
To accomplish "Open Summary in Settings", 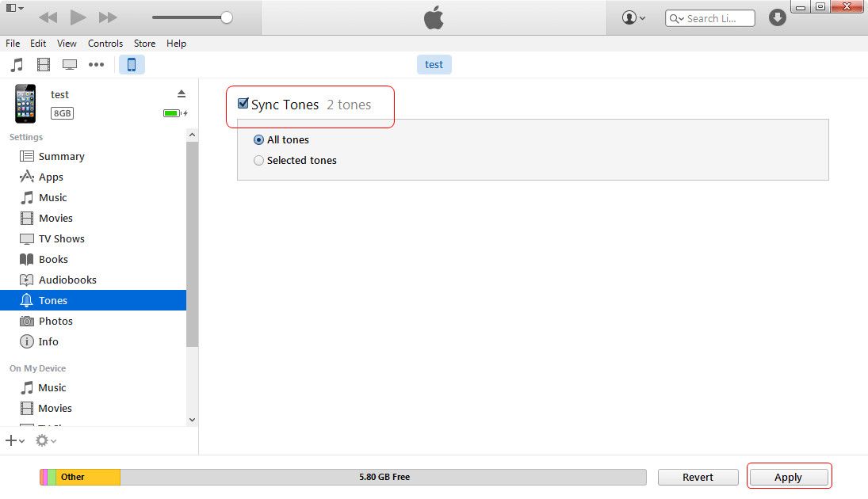I will click(93, 157).
